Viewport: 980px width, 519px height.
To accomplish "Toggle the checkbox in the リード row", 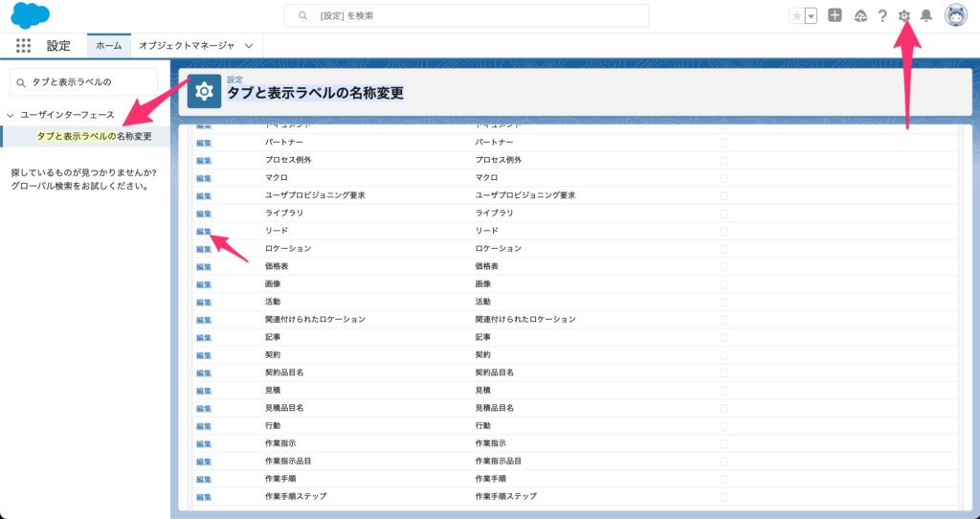I will point(724,232).
